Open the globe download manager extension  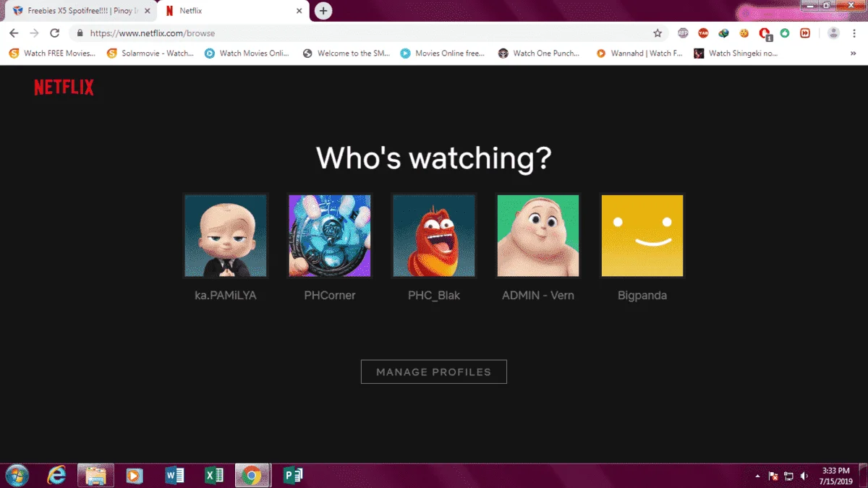pos(723,33)
